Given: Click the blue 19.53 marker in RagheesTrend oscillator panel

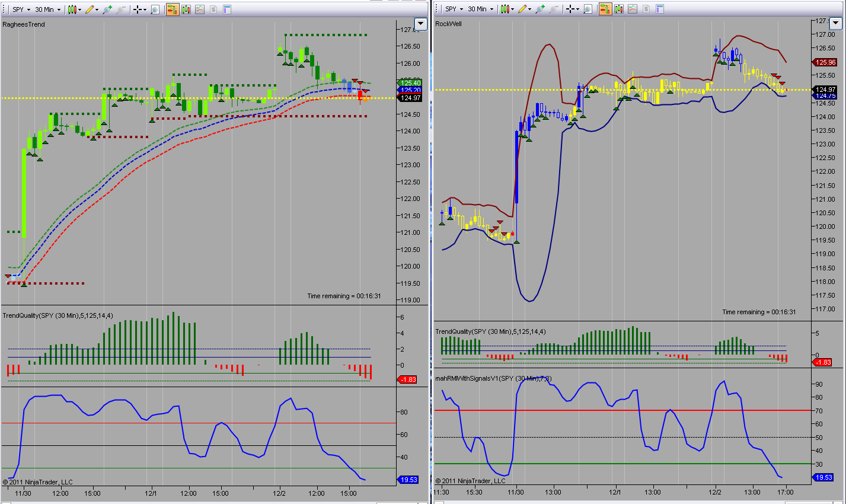Looking at the screenshot, I should point(408,480).
